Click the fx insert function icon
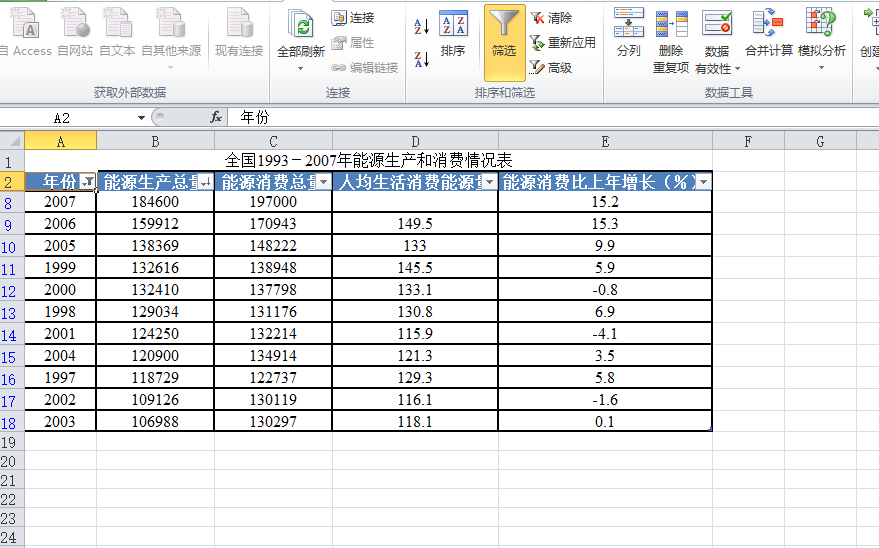Screen dimensions: 879x548 click(x=216, y=117)
